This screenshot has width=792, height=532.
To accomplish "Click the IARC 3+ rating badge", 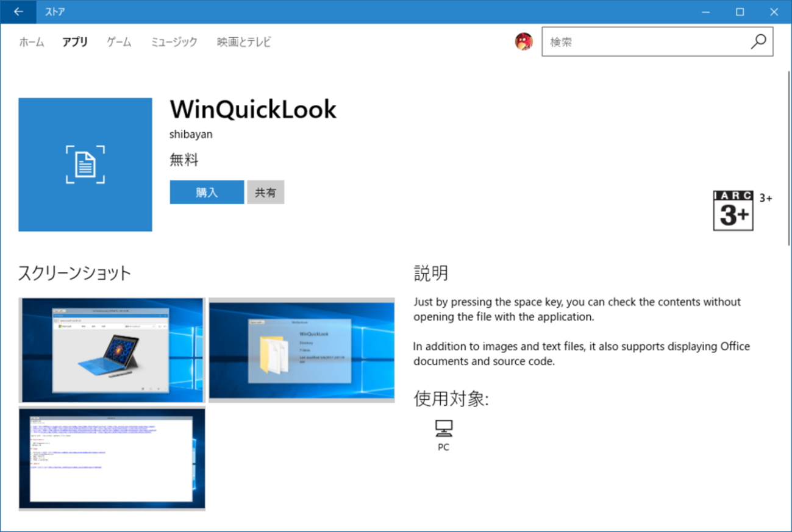I will click(x=733, y=211).
